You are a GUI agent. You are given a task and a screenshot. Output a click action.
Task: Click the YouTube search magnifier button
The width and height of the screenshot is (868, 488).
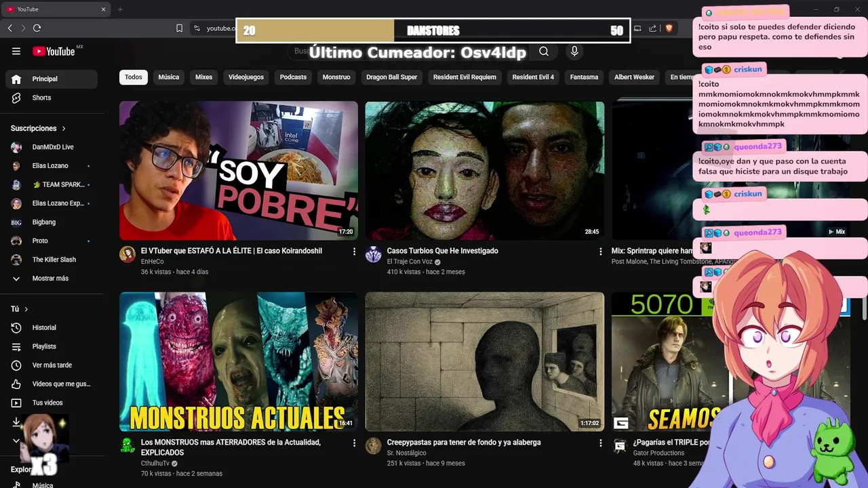(544, 52)
